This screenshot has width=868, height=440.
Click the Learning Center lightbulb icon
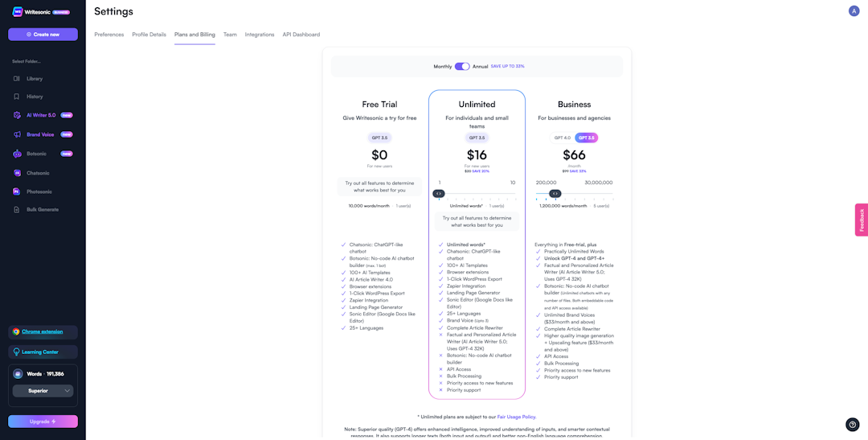pos(16,352)
